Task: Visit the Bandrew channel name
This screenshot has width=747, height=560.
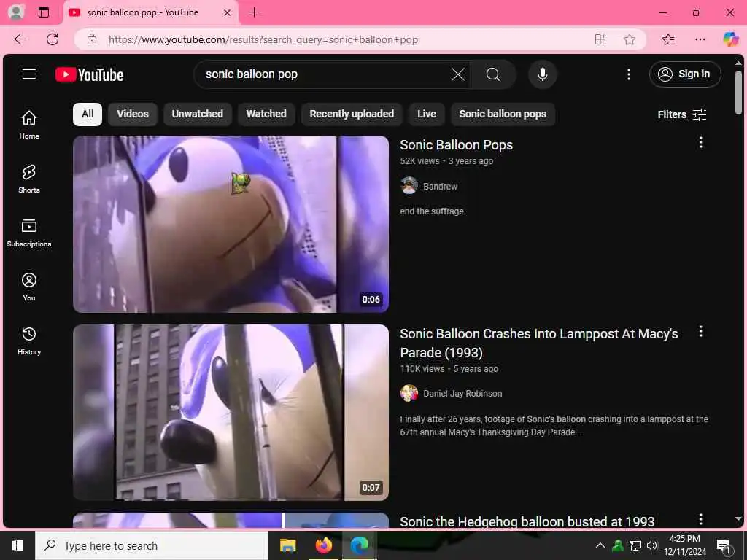Action: (x=440, y=186)
